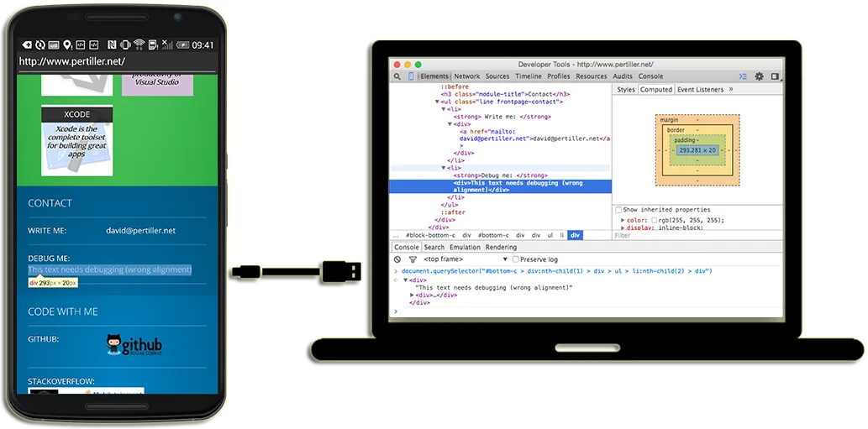
Task: Collapse the div holding the mailto link
Action: [x=450, y=124]
